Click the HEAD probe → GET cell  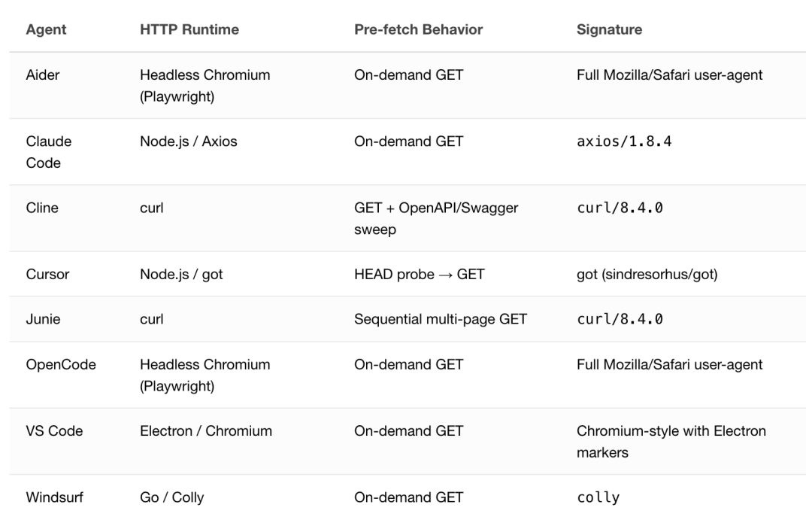[x=420, y=274]
